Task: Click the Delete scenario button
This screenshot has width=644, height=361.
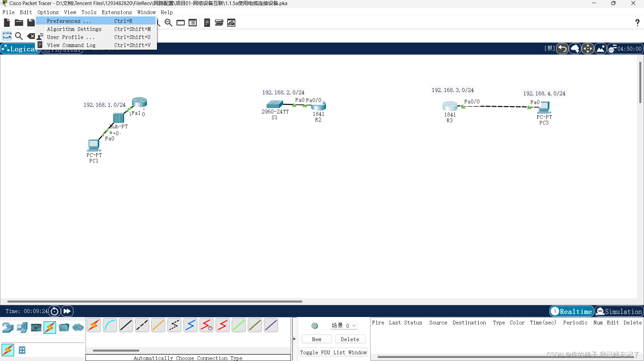Action: (350, 339)
